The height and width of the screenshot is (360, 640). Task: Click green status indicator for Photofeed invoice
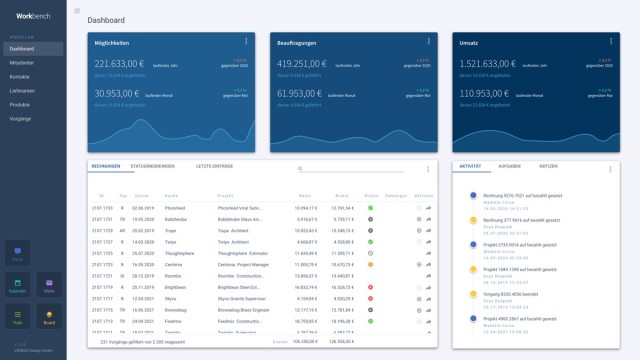click(371, 208)
